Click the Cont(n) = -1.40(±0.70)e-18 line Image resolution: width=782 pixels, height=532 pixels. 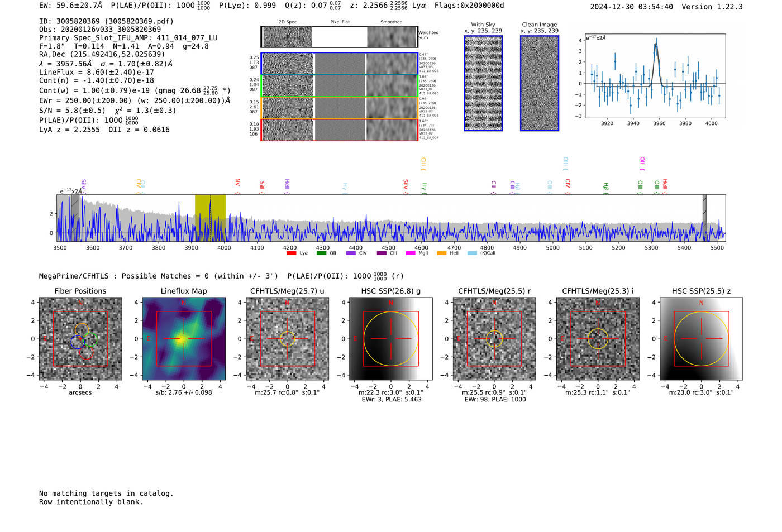97,80
